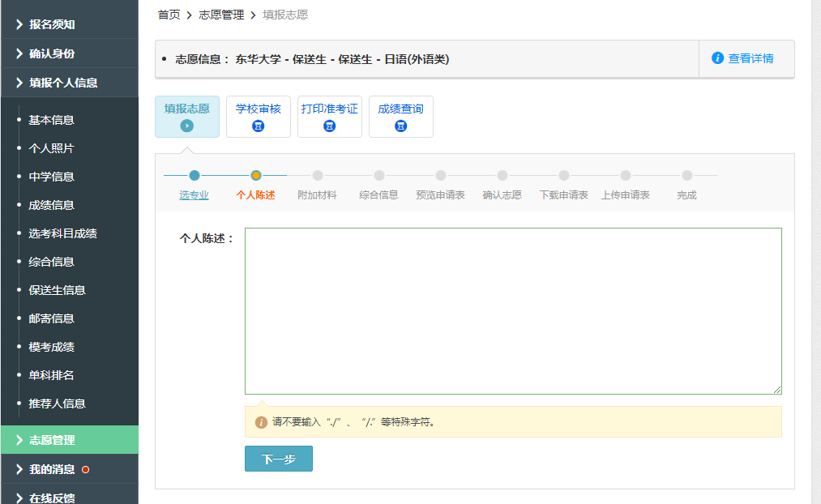Screen dimensions: 821x504
Task: Click the hourglass icon under 成绩查询
Action: click(401, 126)
